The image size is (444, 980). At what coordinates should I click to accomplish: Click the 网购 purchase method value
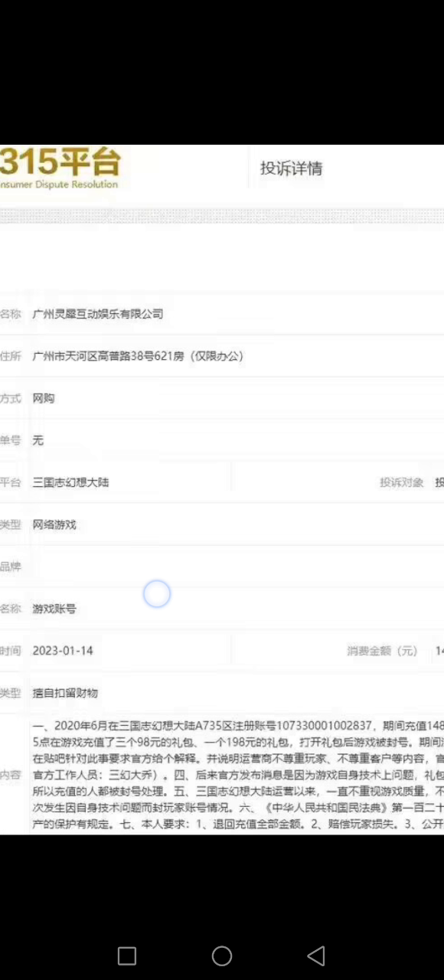43,398
